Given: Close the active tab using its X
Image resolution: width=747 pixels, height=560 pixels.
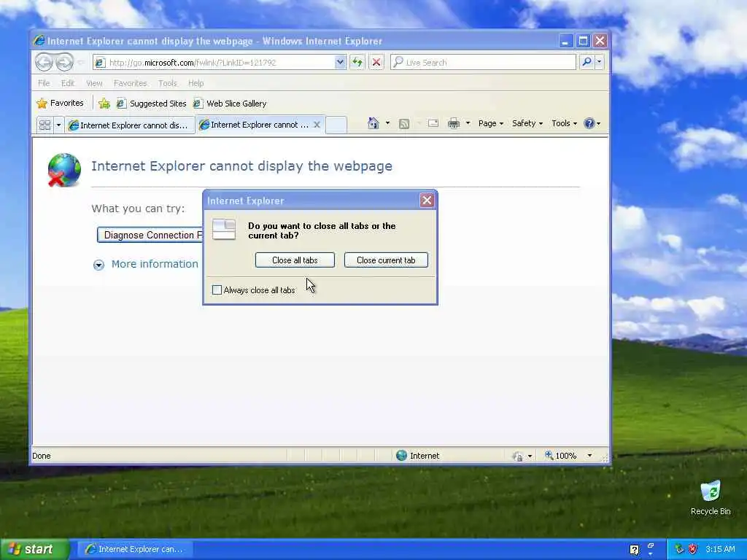Looking at the screenshot, I should [317, 125].
